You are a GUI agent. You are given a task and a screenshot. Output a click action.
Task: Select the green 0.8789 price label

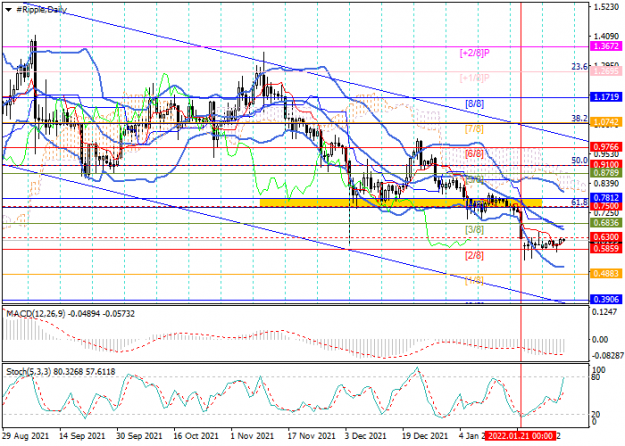coord(606,173)
